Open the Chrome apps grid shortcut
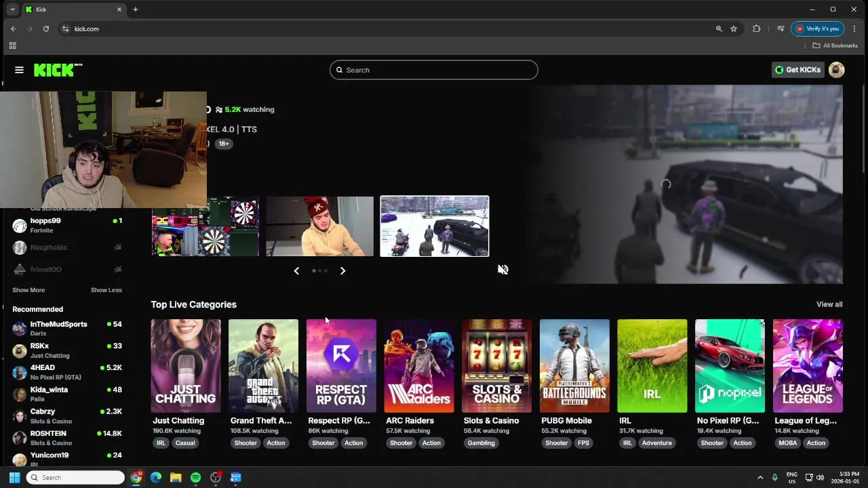Image resolution: width=868 pixels, height=488 pixels. pos(12,45)
